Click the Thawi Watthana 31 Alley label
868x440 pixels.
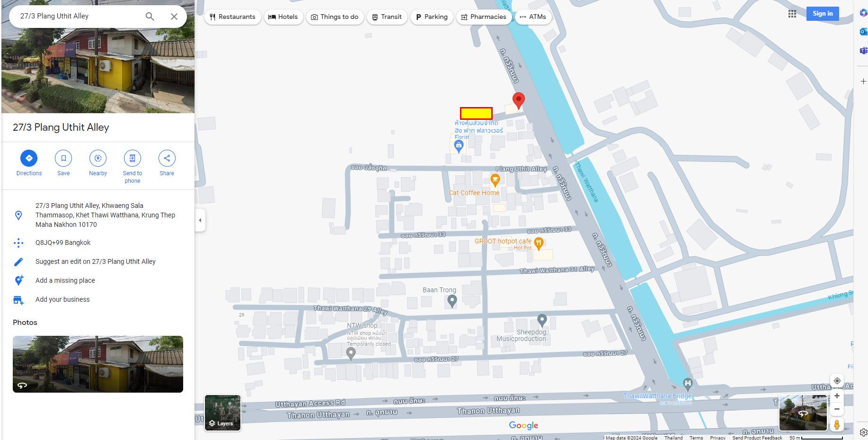[x=557, y=270]
